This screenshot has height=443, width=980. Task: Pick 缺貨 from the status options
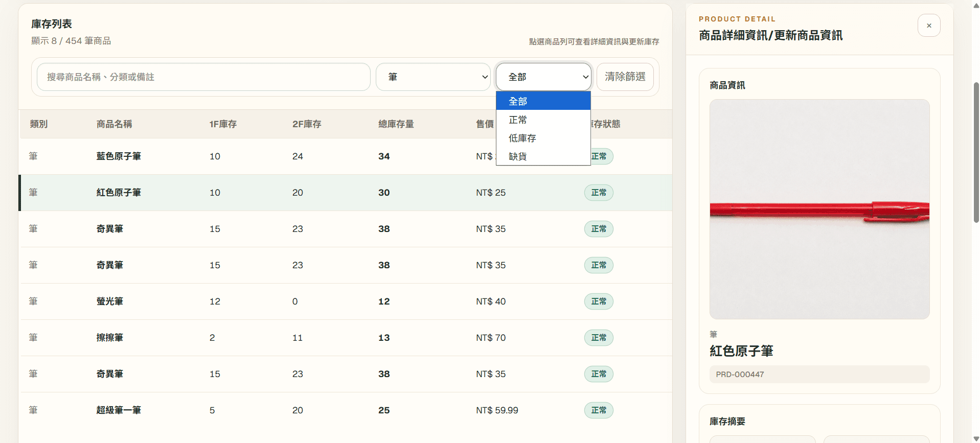pos(543,156)
